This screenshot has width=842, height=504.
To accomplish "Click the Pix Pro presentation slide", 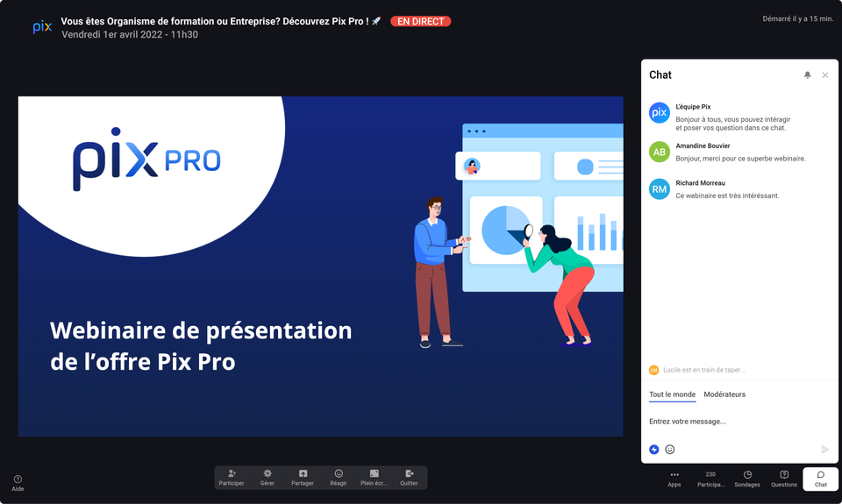I will (x=321, y=266).
